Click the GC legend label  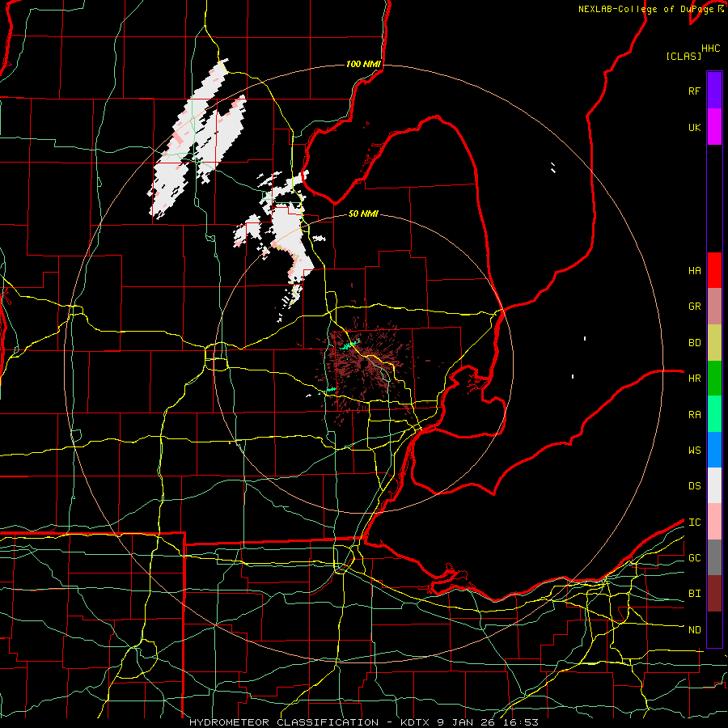(694, 558)
